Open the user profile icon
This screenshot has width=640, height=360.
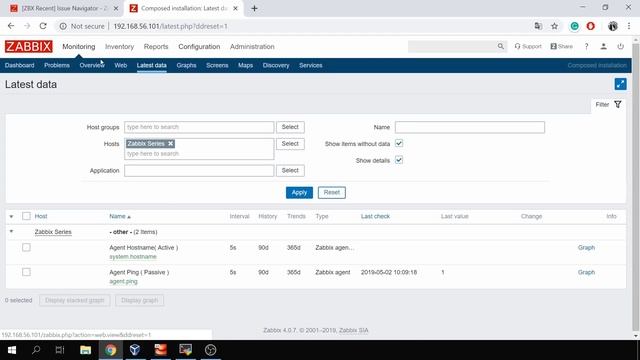click(603, 47)
